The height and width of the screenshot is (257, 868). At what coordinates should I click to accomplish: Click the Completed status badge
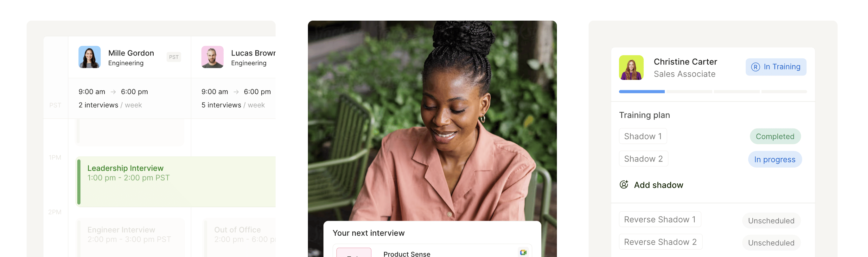(775, 136)
